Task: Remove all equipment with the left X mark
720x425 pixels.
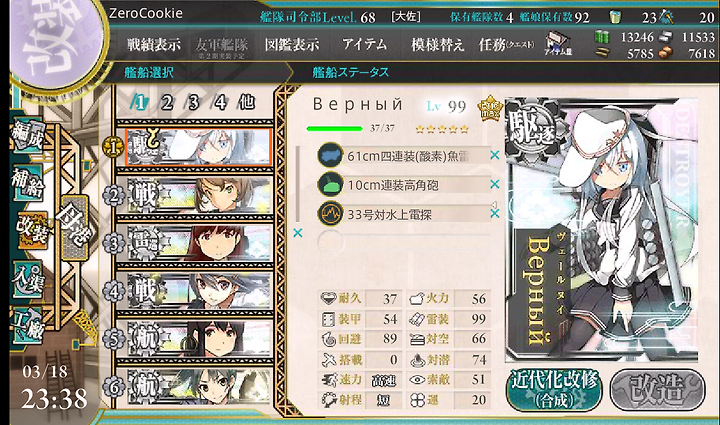Action: 298,233
